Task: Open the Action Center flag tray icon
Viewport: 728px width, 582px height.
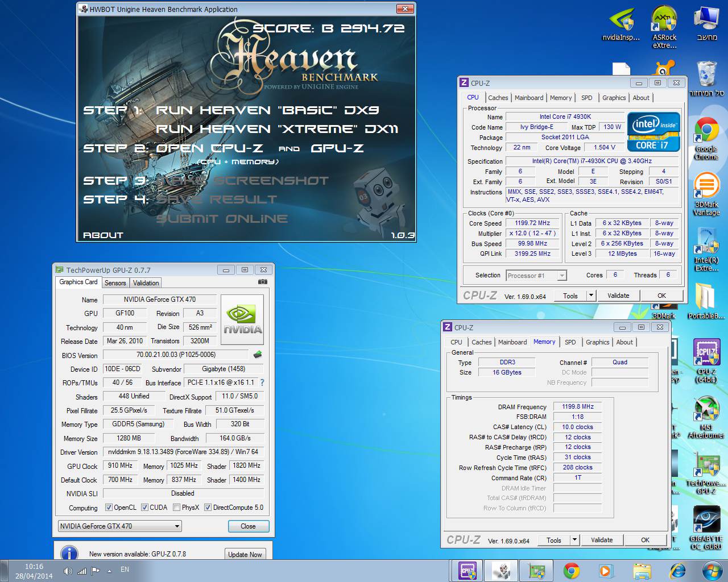Action: 95,571
